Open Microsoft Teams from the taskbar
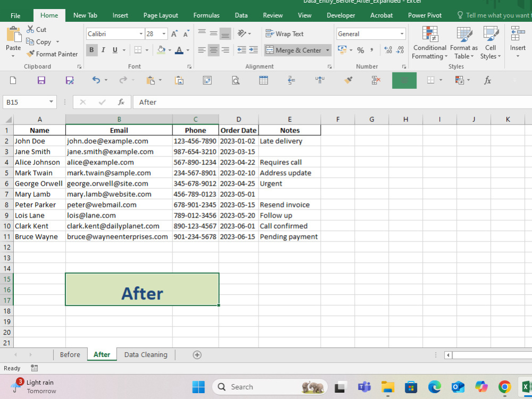Screen dimensions: 532x399 tap(364, 387)
